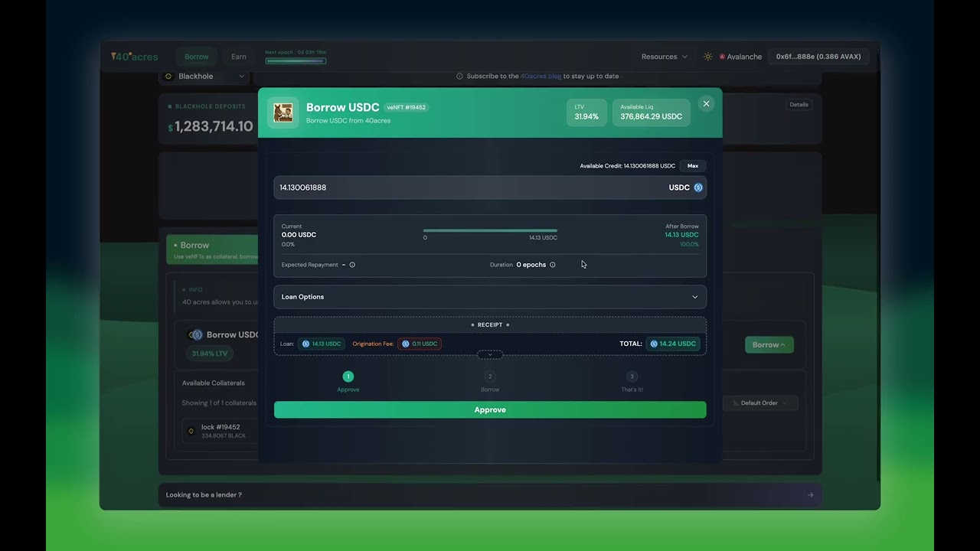Click the next epoch progress bar
Viewport: 980px width, 551px height.
tap(296, 61)
